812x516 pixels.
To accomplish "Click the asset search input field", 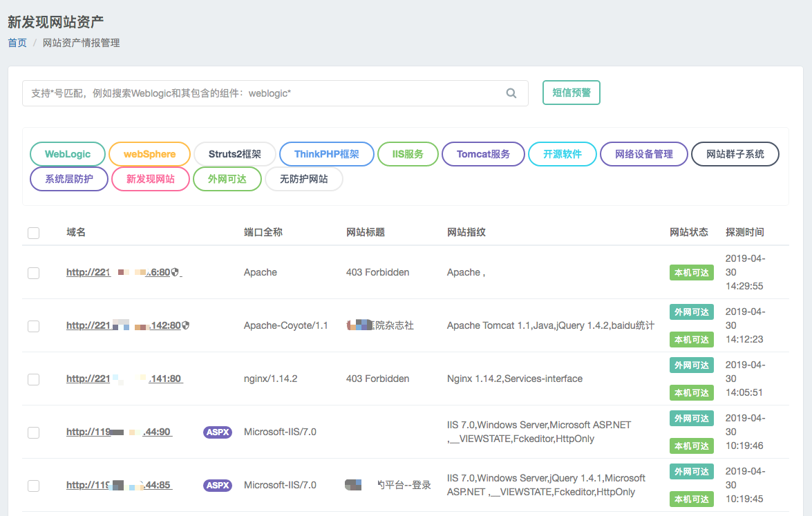I will [x=263, y=93].
